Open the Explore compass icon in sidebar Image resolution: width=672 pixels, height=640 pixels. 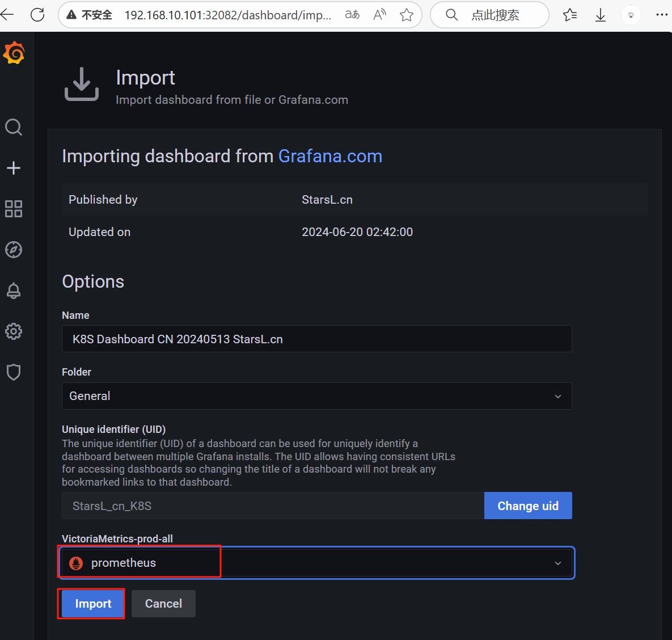point(14,250)
